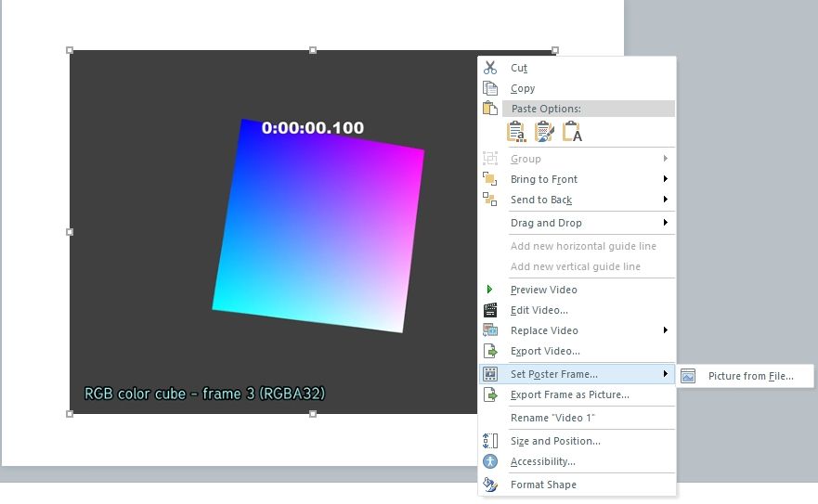
Task: Open Size and Position... settings
Action: [577, 441]
